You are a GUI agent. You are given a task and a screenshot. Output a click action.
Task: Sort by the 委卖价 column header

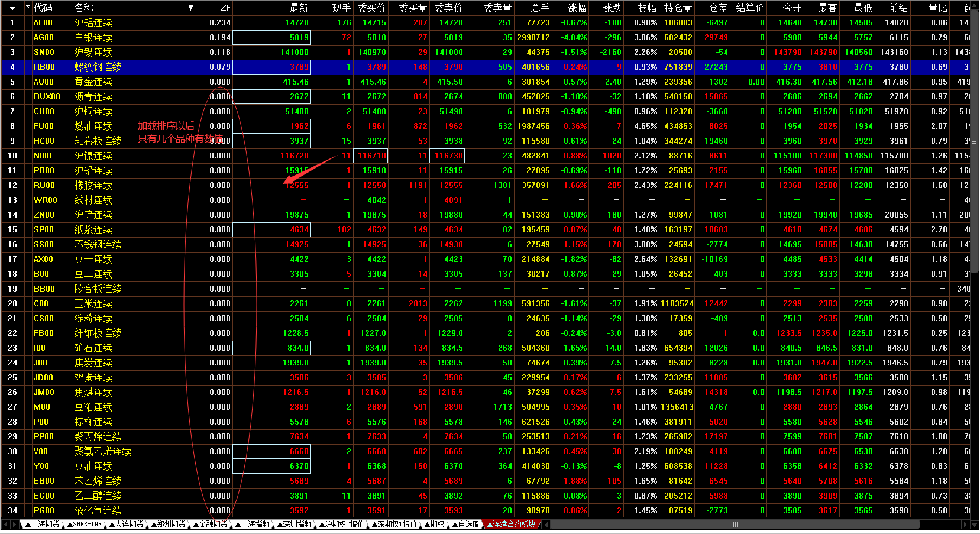(x=448, y=8)
